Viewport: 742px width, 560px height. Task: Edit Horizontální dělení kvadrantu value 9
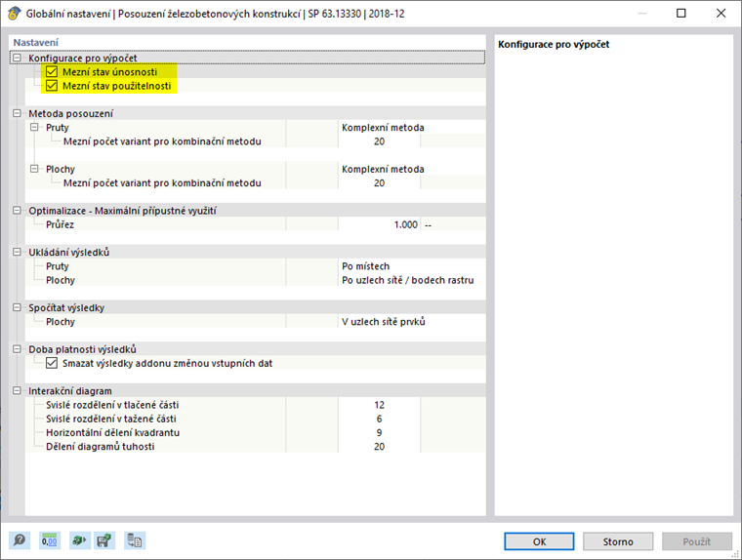pos(379,432)
